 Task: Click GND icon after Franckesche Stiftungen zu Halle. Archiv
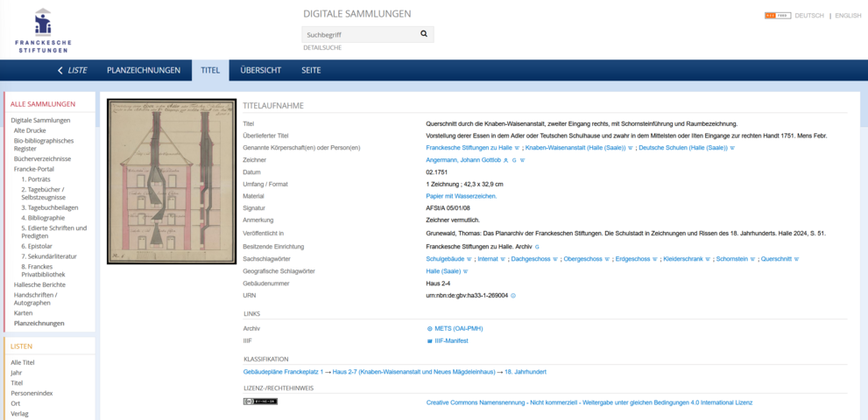537,247
